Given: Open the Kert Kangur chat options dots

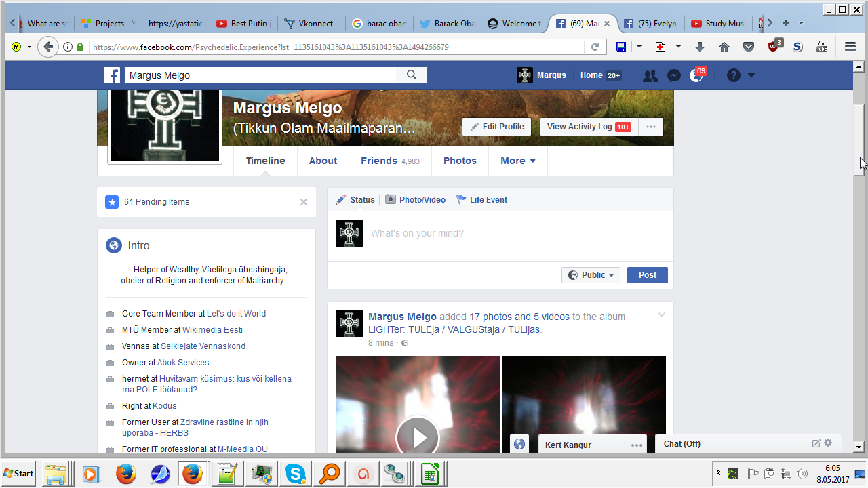Looking at the screenshot, I should pyautogui.click(x=636, y=445).
